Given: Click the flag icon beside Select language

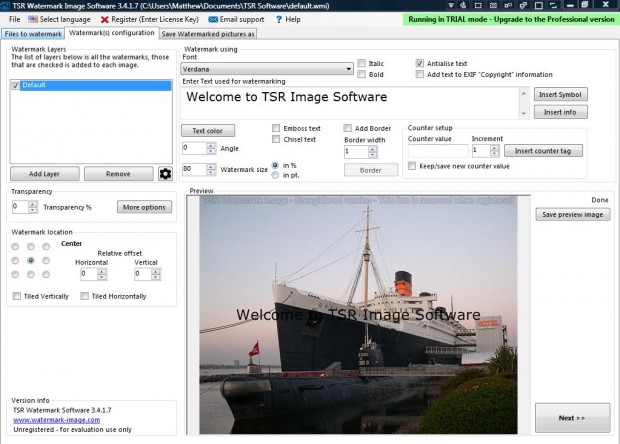Looking at the screenshot, I should coord(33,19).
